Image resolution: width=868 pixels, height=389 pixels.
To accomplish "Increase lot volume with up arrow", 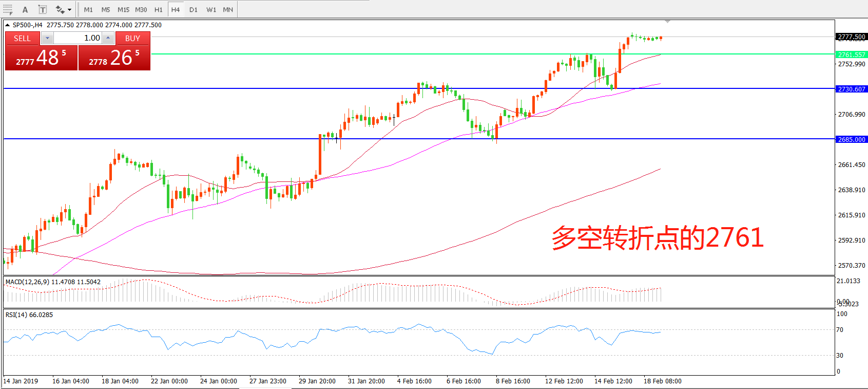I will [108, 38].
